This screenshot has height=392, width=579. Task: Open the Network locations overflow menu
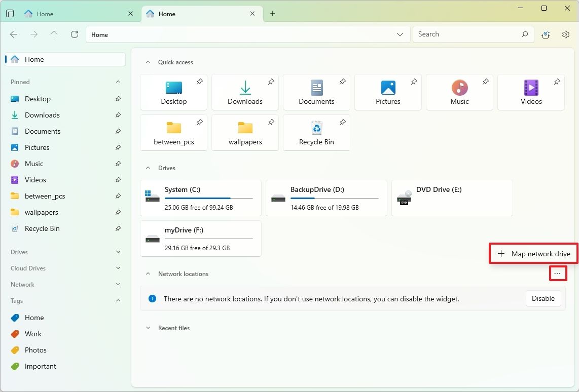click(558, 273)
